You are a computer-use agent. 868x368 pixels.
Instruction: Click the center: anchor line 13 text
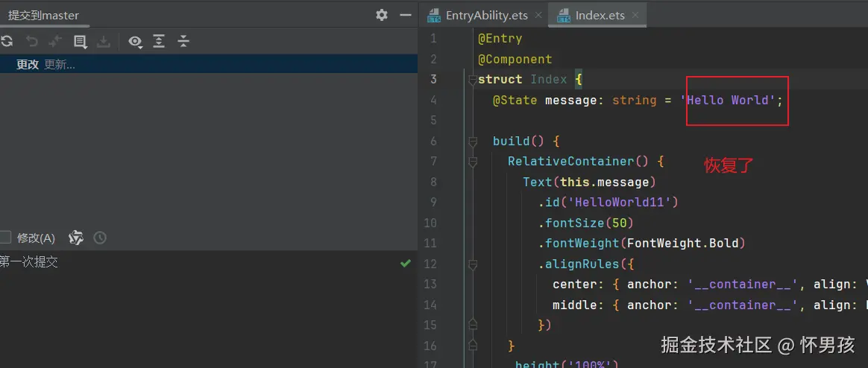(710, 285)
